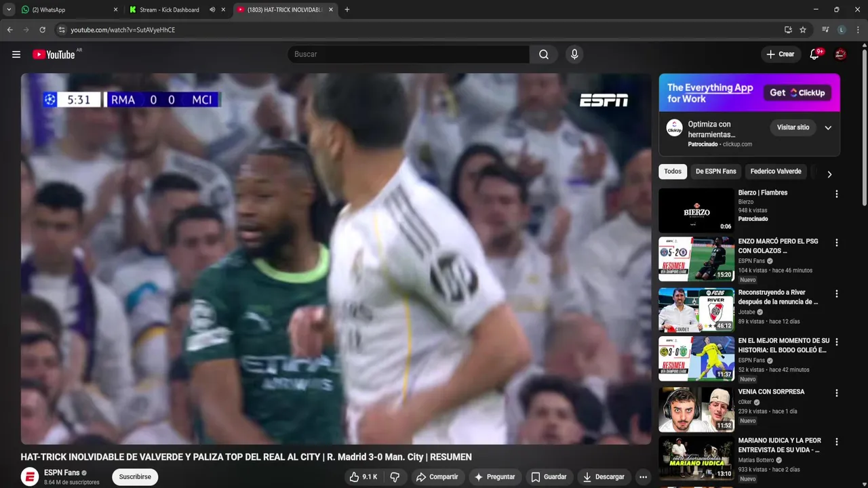This screenshot has width=868, height=488.
Task: Open options for MARIANO IUDICA video
Action: click(836, 442)
